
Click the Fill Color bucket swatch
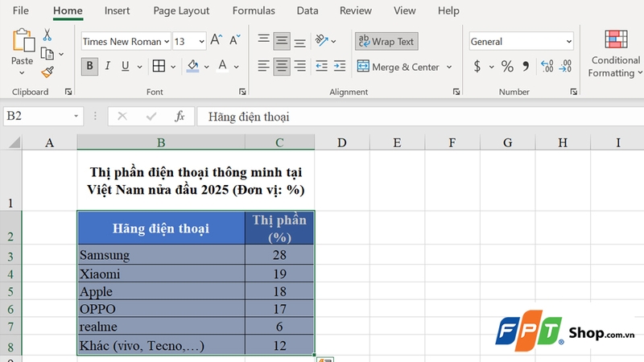pos(192,66)
